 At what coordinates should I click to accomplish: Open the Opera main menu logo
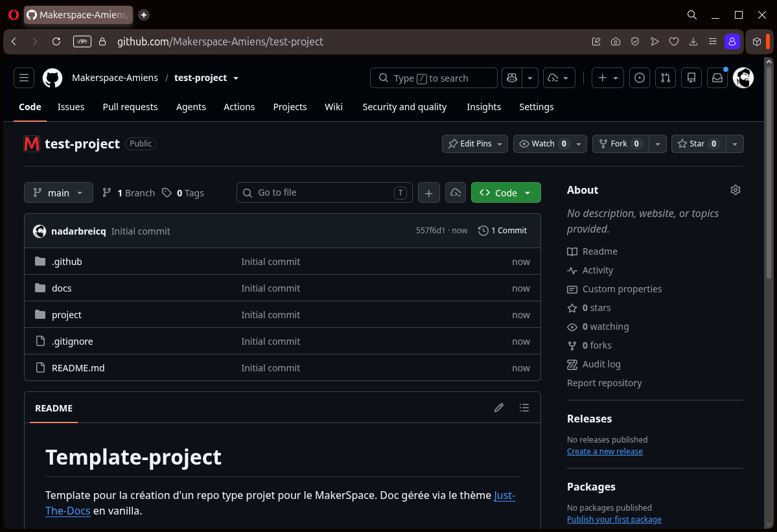tap(14, 15)
